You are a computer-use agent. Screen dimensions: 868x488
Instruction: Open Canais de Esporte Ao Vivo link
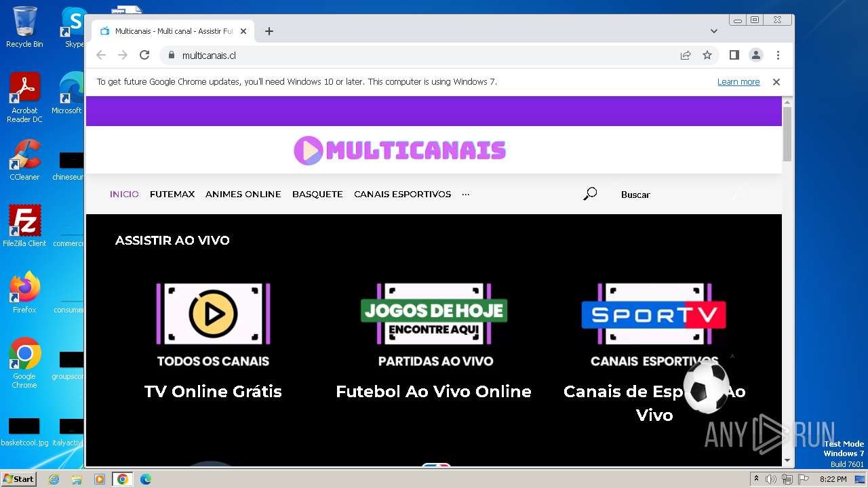(654, 403)
